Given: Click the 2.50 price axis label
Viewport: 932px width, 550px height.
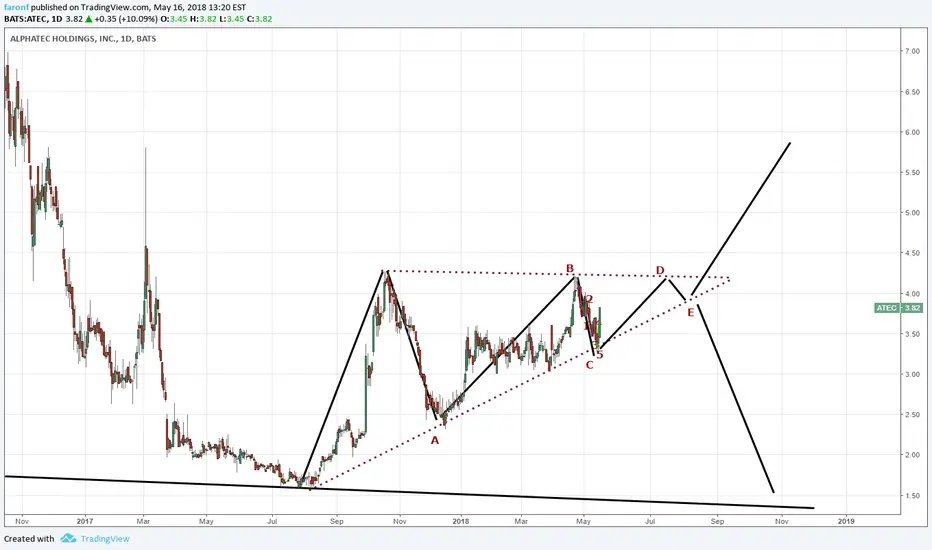Looking at the screenshot, I should pos(912,414).
